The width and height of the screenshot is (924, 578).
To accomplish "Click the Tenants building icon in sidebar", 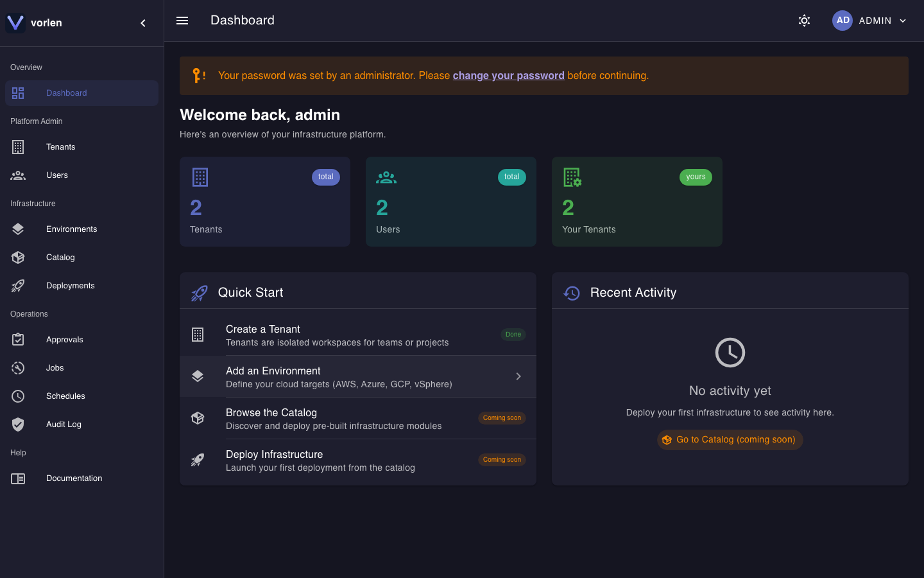I will pyautogui.click(x=18, y=147).
